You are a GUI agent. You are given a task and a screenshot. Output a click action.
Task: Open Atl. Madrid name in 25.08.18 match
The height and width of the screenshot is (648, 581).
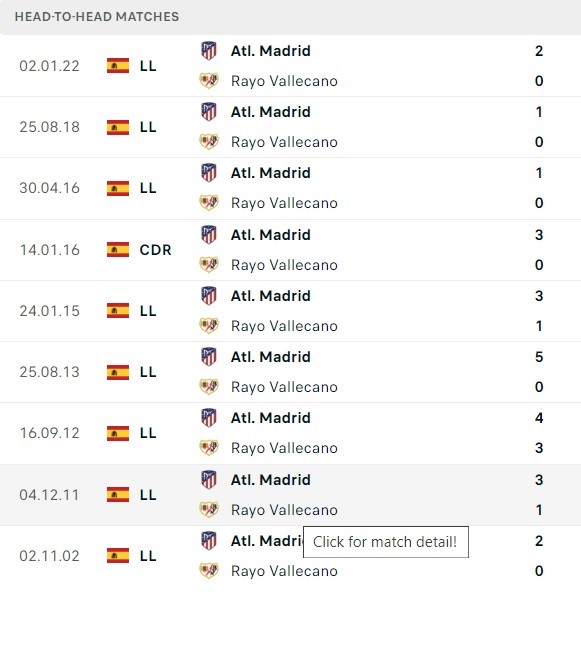[x=271, y=112]
